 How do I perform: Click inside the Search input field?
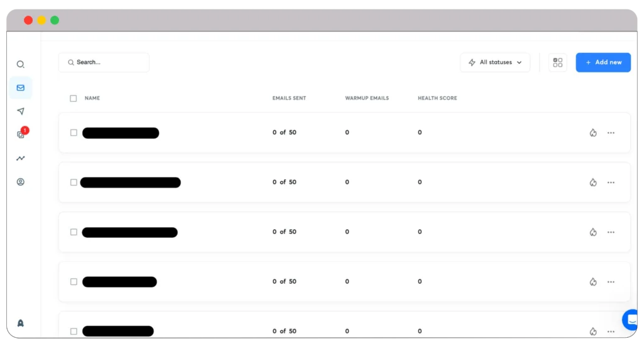click(x=104, y=62)
